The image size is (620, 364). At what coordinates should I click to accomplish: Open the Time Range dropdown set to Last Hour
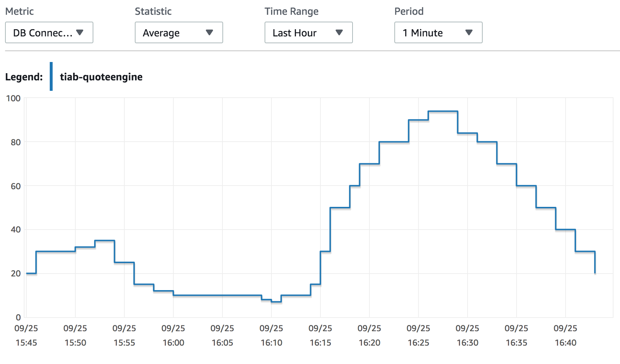point(309,32)
